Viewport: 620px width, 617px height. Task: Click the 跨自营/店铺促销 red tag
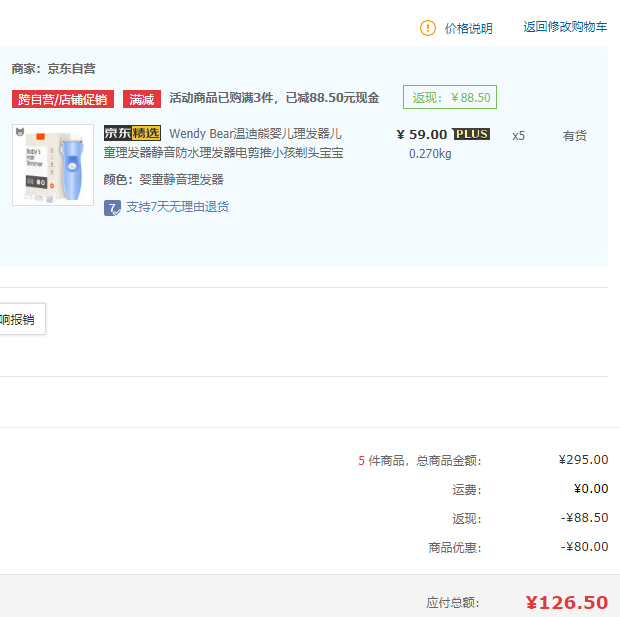(x=62, y=99)
